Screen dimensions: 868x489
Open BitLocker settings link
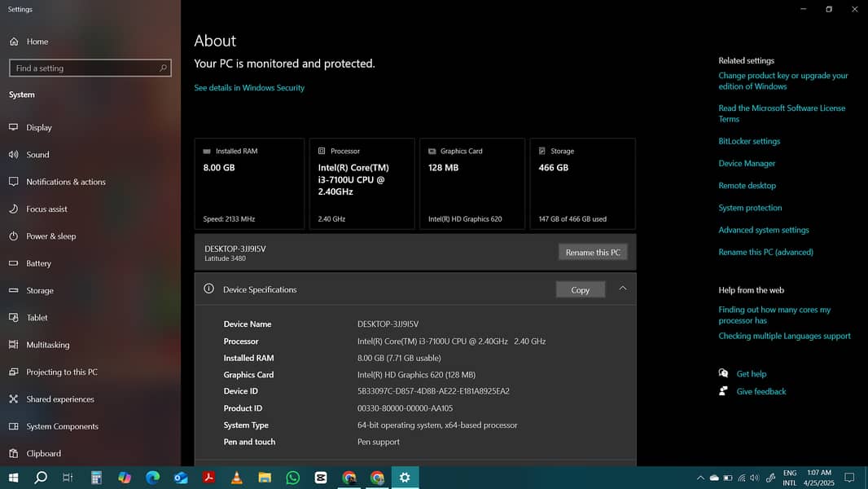(x=749, y=141)
